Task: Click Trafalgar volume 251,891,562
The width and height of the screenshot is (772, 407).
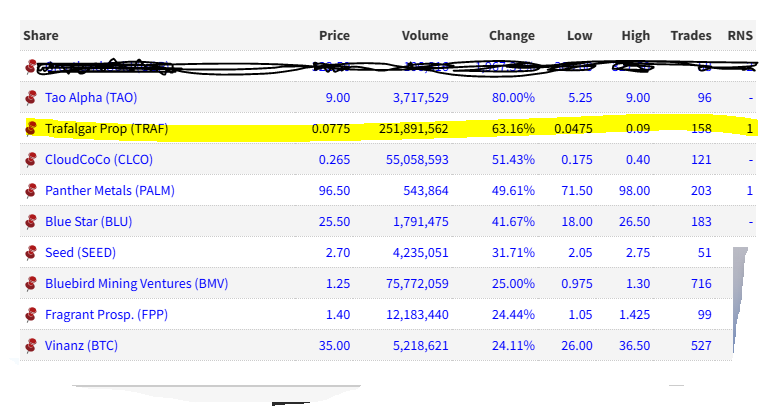Action: (414, 128)
